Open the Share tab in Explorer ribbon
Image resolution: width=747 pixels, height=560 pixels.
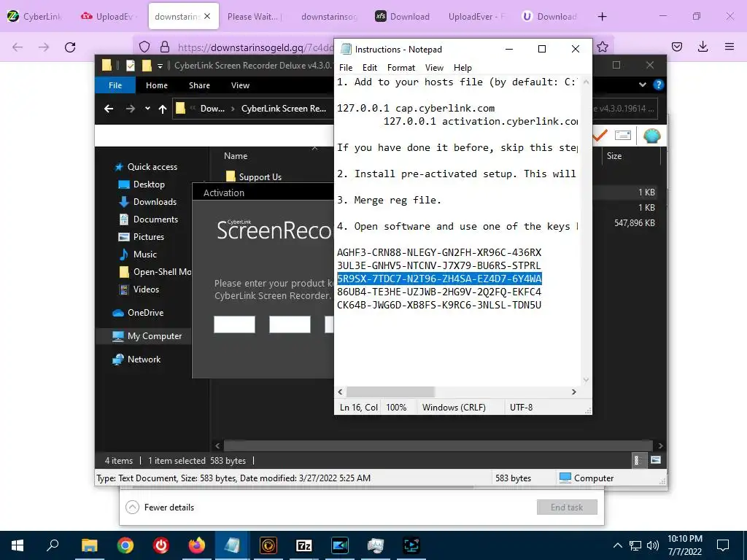(x=199, y=85)
